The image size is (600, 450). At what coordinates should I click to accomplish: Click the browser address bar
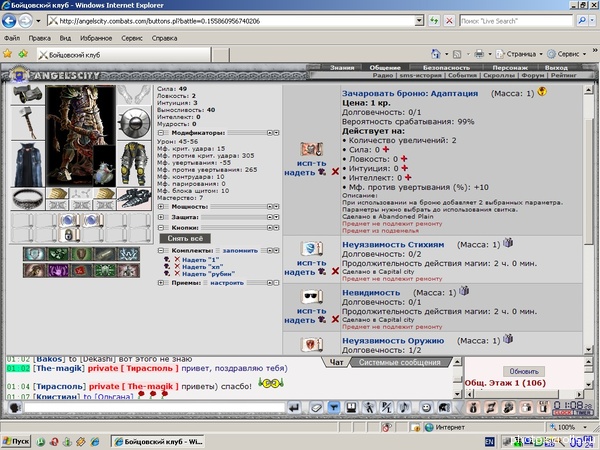[231, 21]
